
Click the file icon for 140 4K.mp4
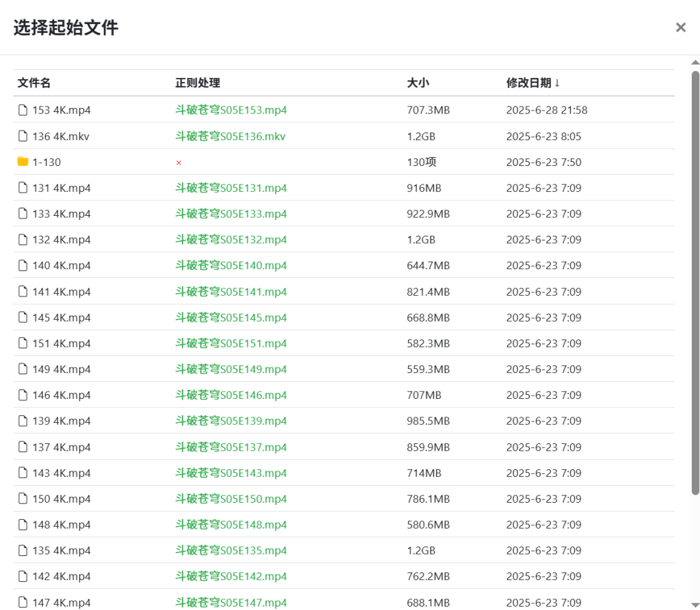[23, 266]
